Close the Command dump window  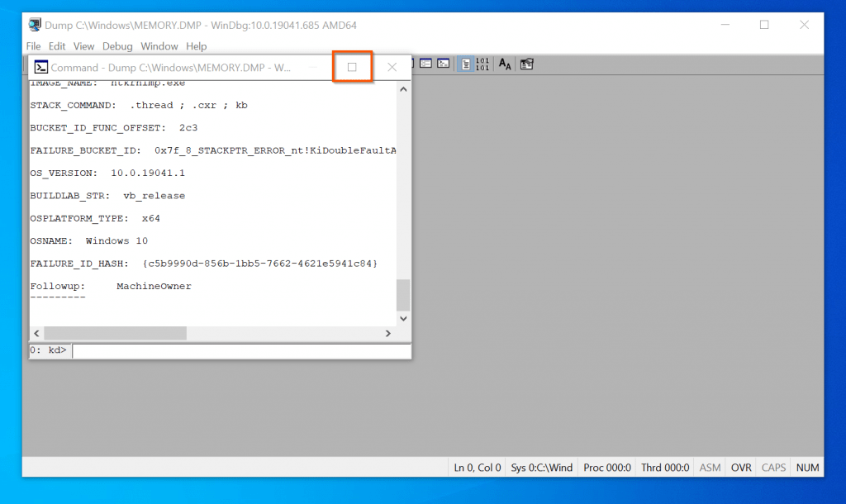tap(392, 67)
